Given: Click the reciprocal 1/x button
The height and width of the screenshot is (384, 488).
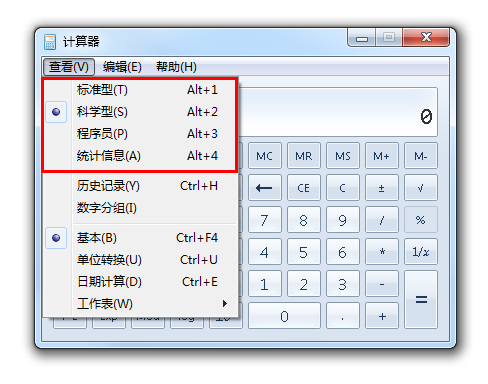Looking at the screenshot, I should [x=421, y=252].
